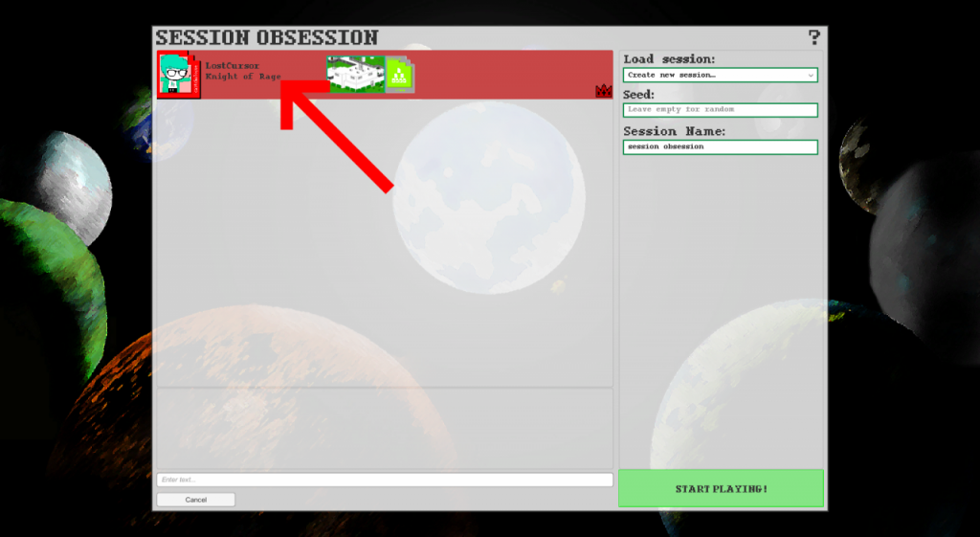Click the empty chat log panel
Viewport: 980px width, 537px height.
point(384,428)
